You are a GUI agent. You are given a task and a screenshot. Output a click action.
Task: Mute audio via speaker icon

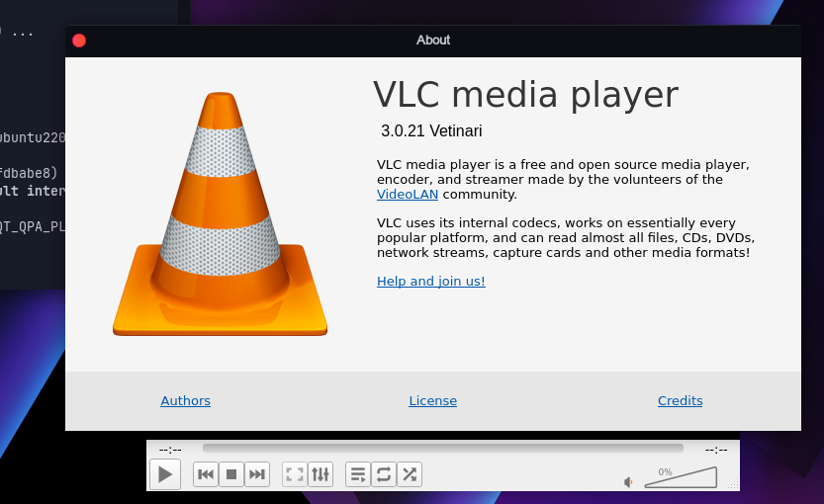pos(628,482)
